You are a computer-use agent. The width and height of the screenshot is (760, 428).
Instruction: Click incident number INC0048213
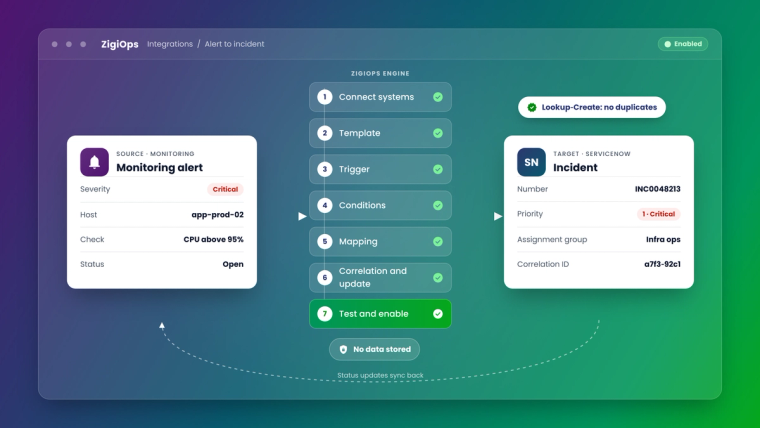click(658, 189)
